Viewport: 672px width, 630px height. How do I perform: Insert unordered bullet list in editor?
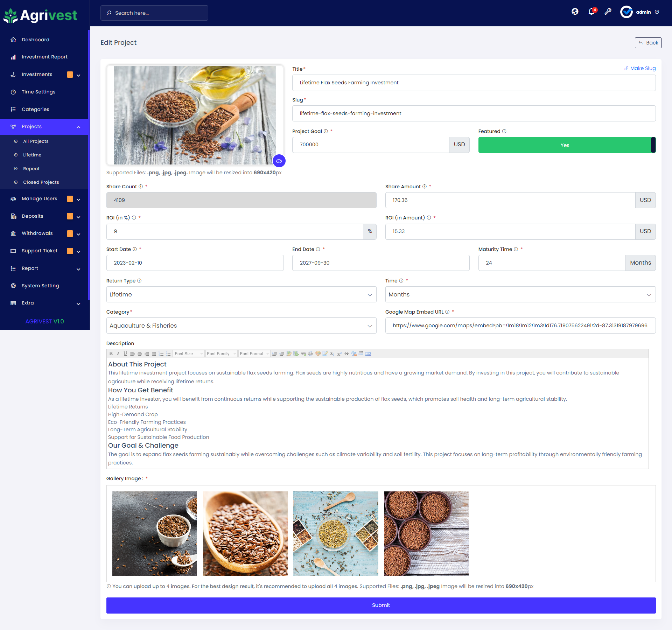168,353
